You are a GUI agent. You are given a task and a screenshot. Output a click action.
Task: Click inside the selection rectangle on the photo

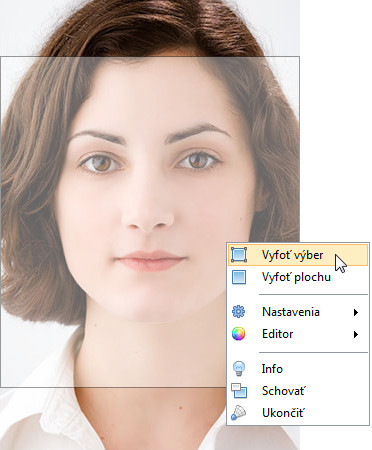pyautogui.click(x=150, y=222)
